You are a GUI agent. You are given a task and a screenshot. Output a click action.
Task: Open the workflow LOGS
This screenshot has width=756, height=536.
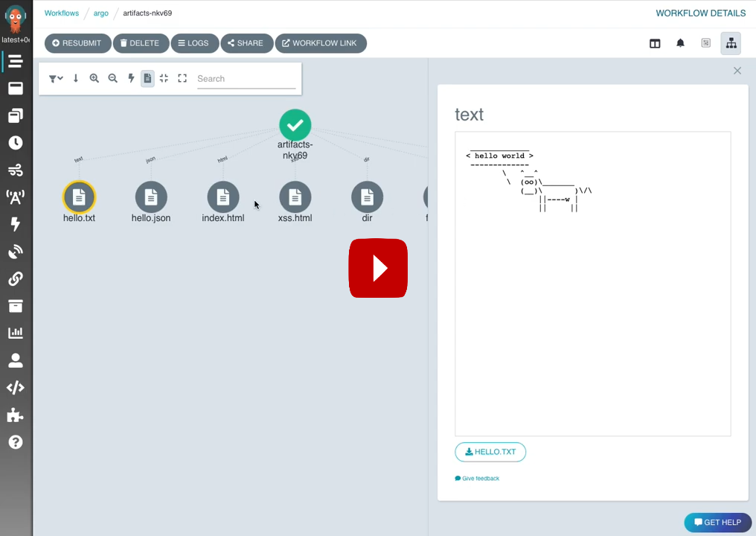194,43
